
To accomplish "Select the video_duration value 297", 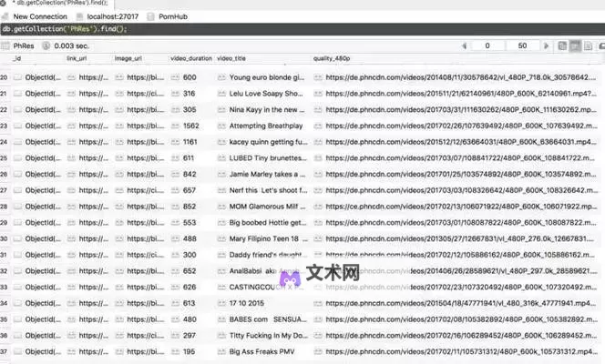I will tap(190, 336).
